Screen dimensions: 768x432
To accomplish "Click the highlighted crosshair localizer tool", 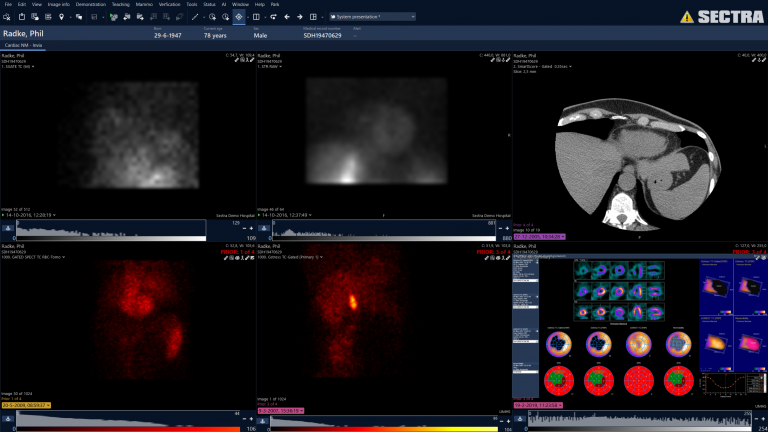I will [x=239, y=17].
